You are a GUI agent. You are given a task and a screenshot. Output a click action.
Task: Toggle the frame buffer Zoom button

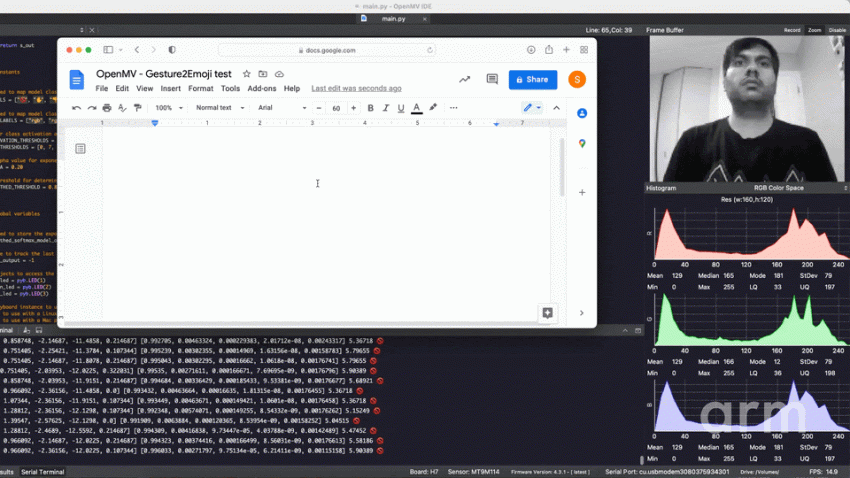click(x=815, y=30)
